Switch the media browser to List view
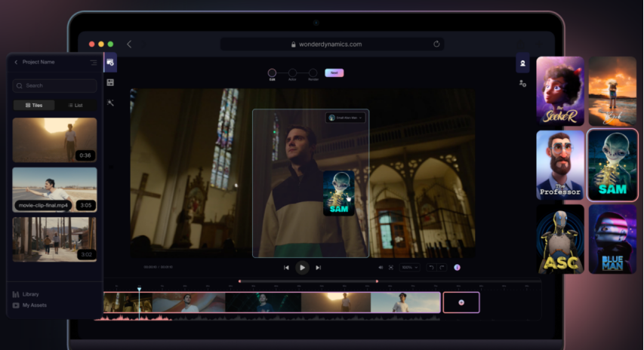This screenshot has height=350, width=644. pyautogui.click(x=75, y=106)
